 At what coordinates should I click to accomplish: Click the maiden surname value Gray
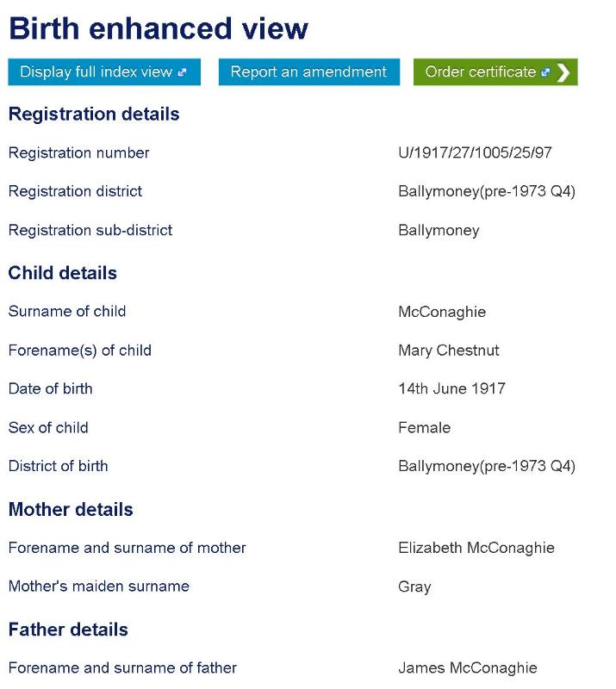[414, 587]
